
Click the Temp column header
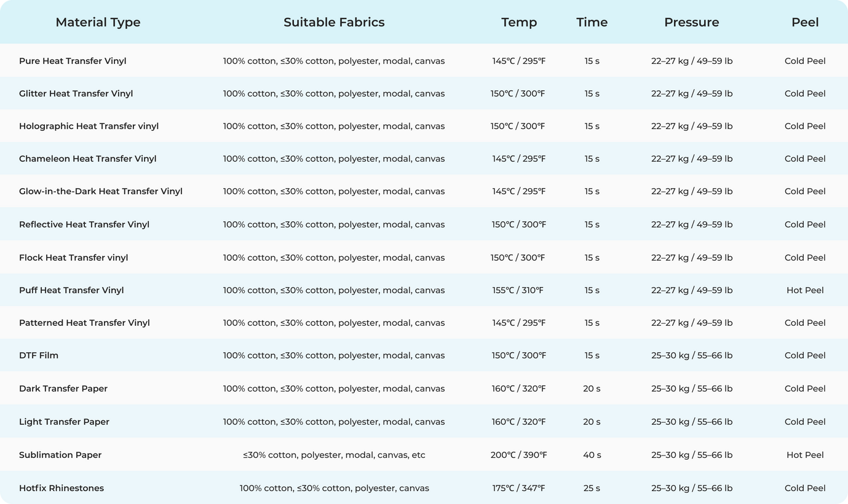coord(519,22)
